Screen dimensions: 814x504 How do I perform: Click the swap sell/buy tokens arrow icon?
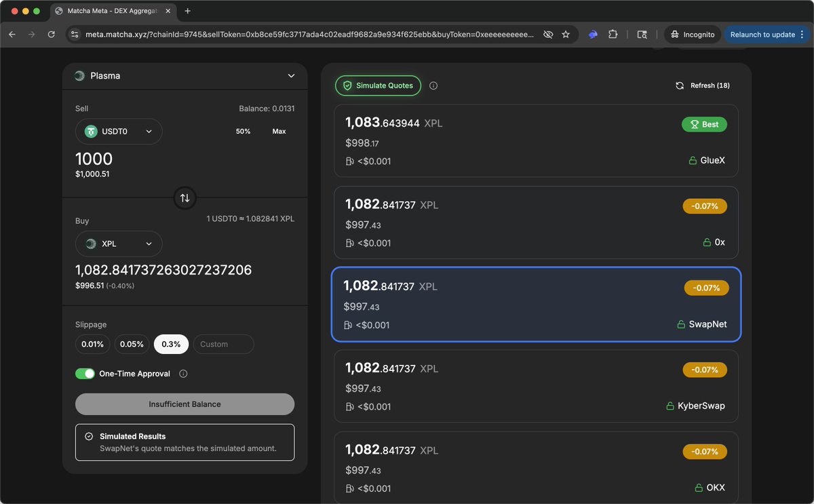click(x=185, y=198)
